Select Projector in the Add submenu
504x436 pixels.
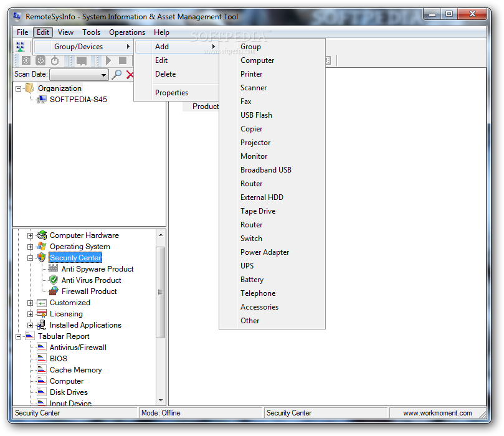coord(272,143)
